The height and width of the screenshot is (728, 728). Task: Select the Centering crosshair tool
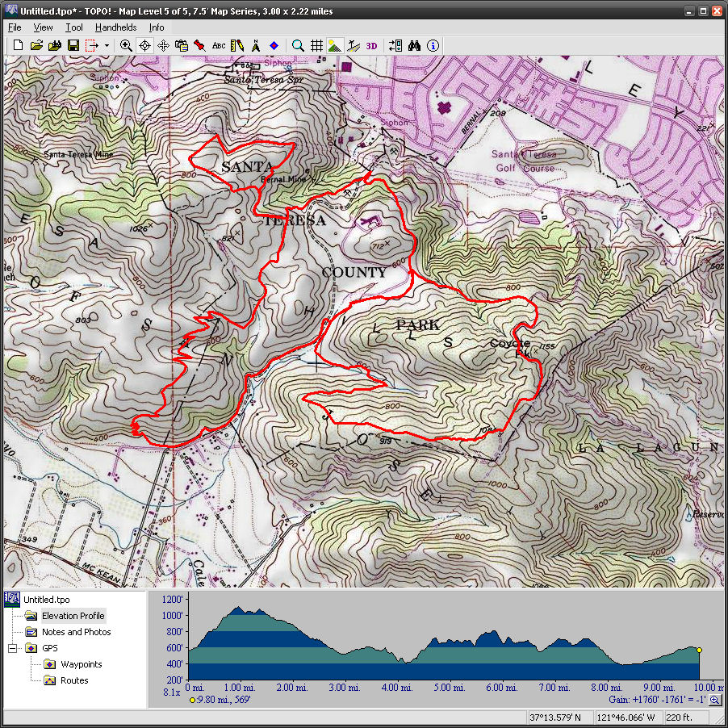click(144, 45)
